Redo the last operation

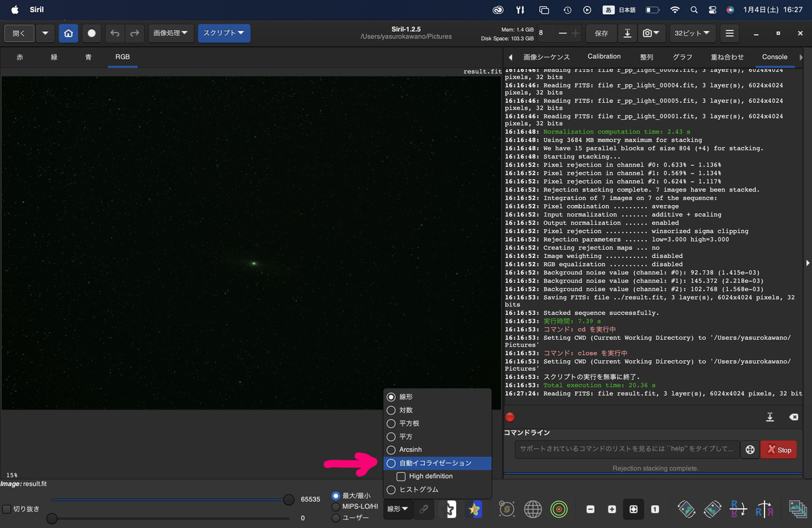tap(135, 33)
